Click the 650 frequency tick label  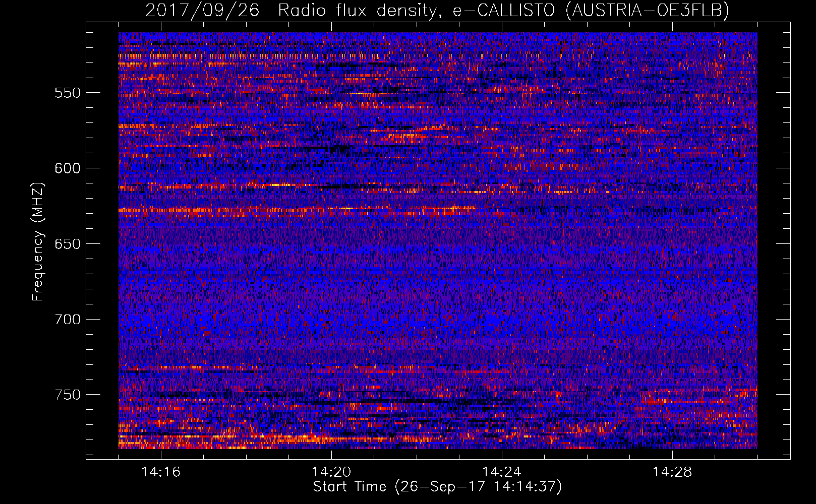point(68,244)
